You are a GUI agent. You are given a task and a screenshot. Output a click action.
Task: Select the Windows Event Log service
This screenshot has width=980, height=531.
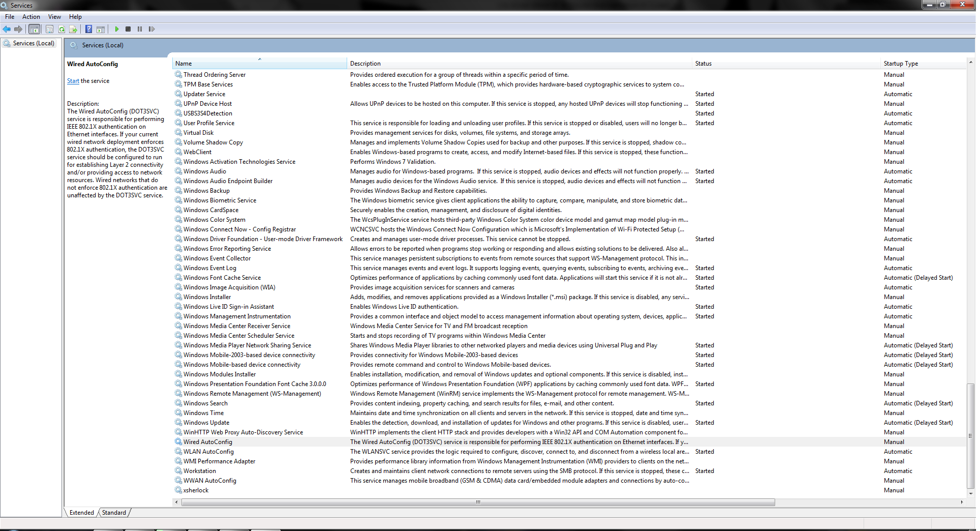coord(569,268)
